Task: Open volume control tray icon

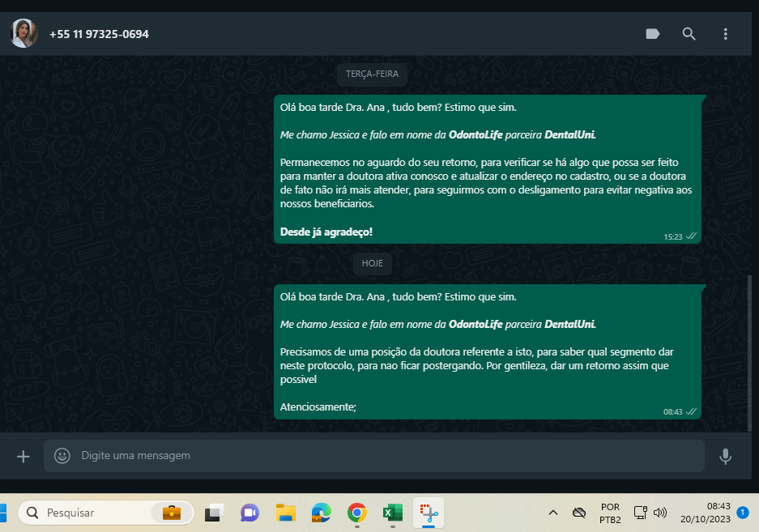Action: (x=660, y=513)
